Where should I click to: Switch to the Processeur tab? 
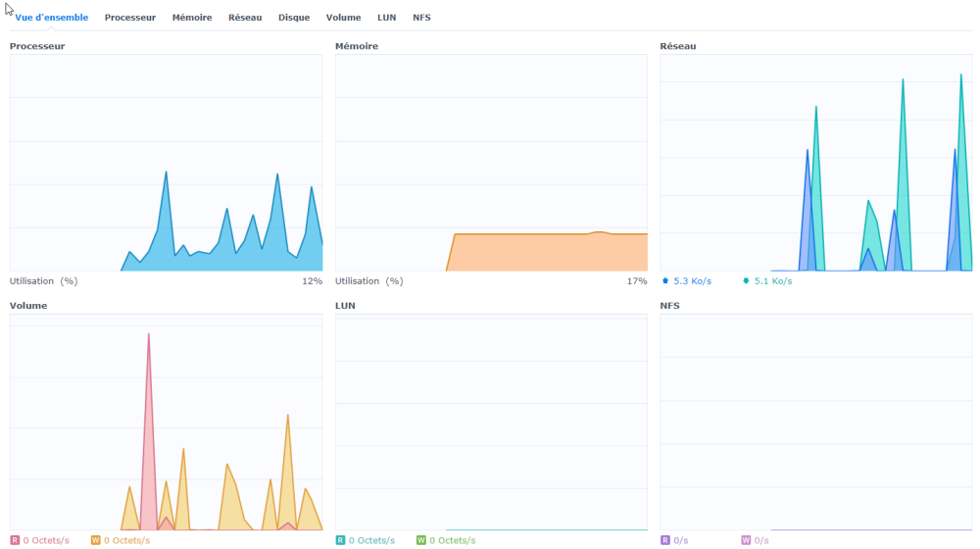tap(130, 18)
